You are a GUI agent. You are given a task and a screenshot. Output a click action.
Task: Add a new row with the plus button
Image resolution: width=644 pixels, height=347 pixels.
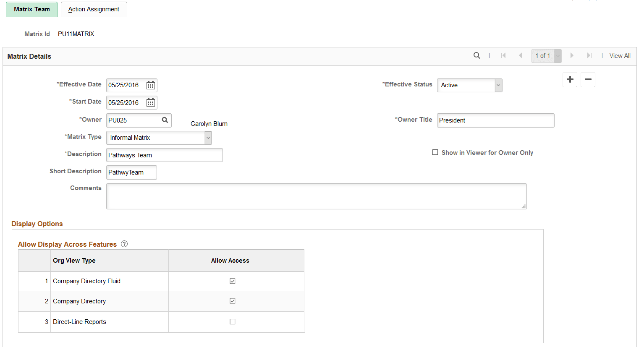click(570, 79)
